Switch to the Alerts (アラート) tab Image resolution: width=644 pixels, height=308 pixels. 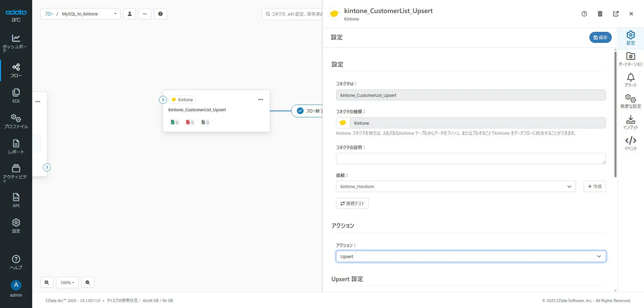631,80
